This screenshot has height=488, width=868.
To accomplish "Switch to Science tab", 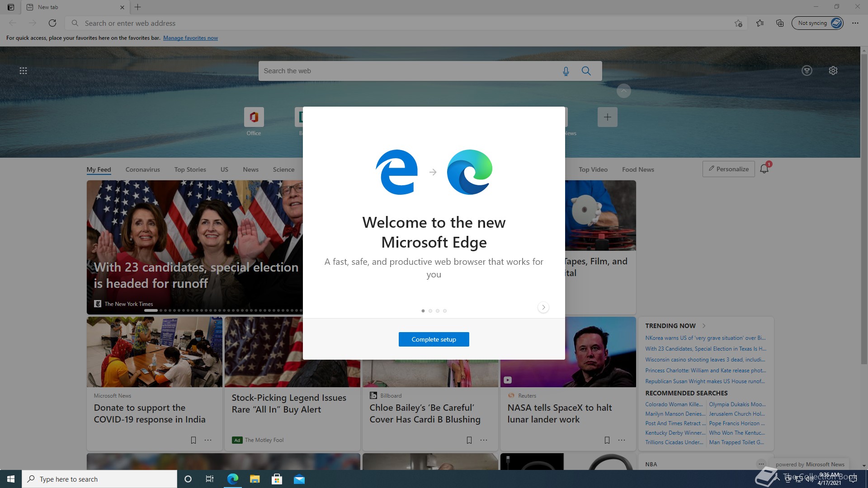I will (283, 169).
